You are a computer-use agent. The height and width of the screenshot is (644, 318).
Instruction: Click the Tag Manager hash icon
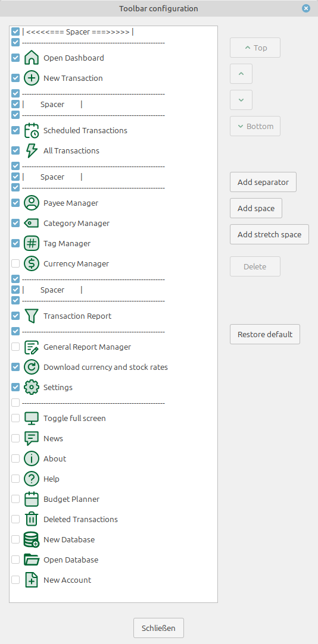click(32, 244)
